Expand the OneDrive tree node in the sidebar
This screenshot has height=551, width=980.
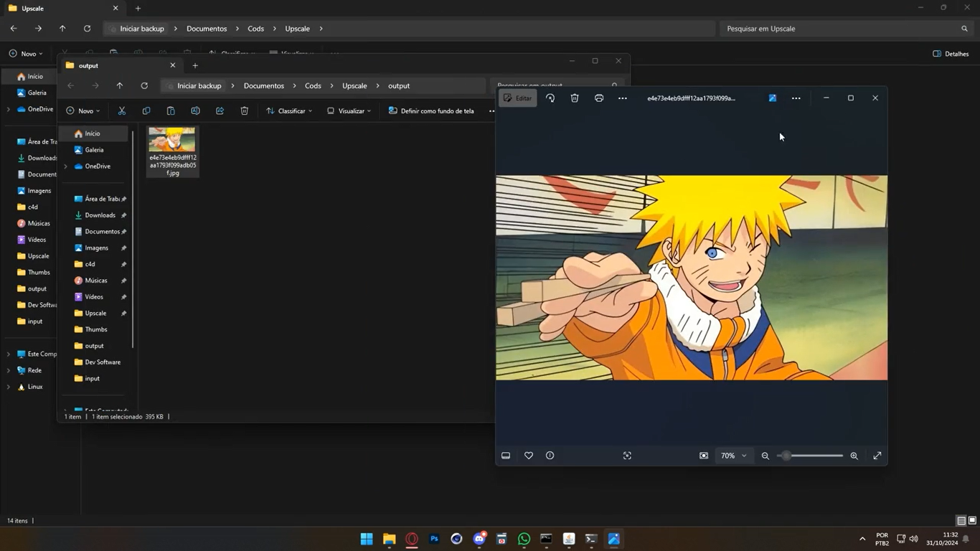tap(66, 166)
